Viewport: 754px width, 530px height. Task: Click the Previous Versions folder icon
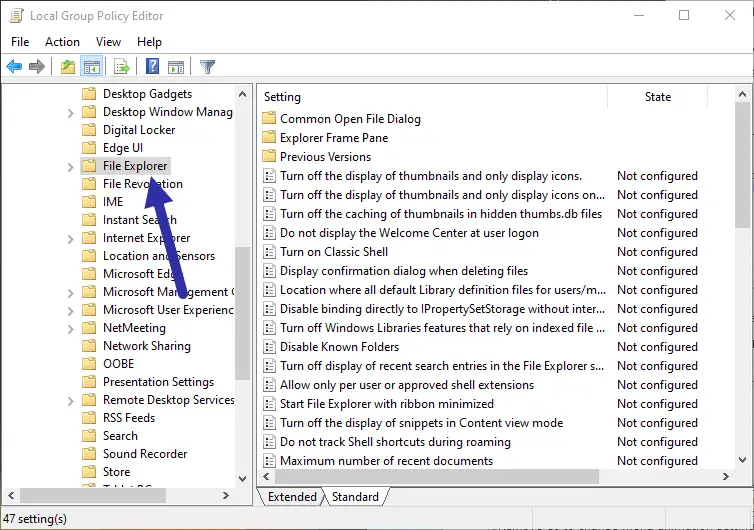[269, 156]
